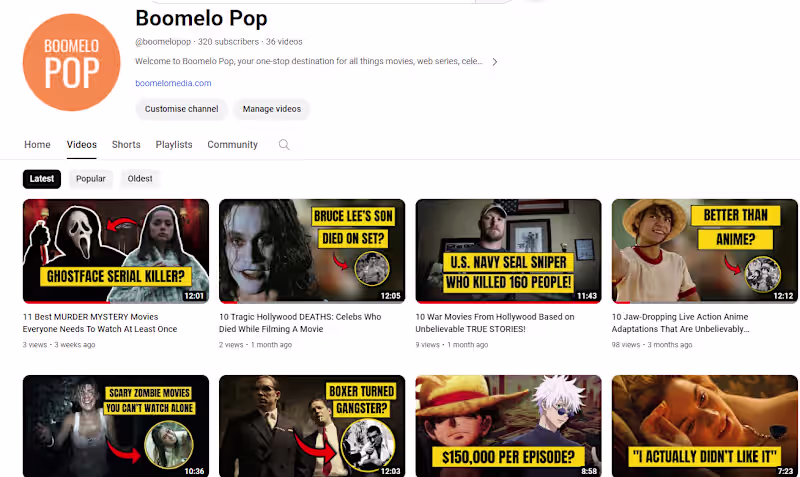The image size is (800, 477).
Task: Expand the channel description chevron
Action: tap(494, 62)
